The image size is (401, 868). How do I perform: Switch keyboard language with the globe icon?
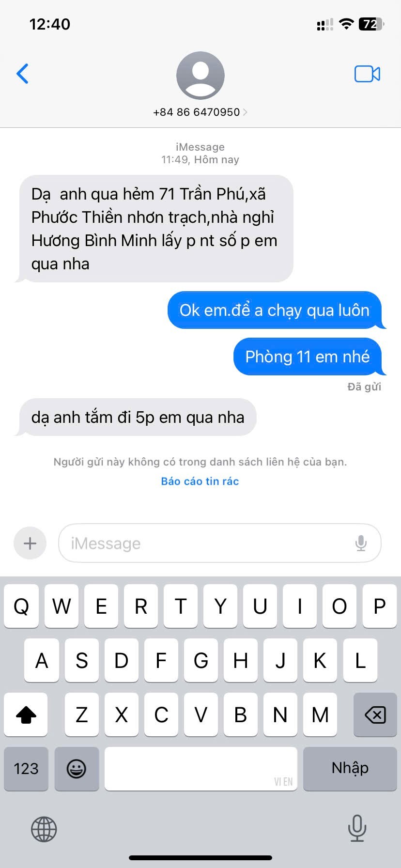(44, 829)
